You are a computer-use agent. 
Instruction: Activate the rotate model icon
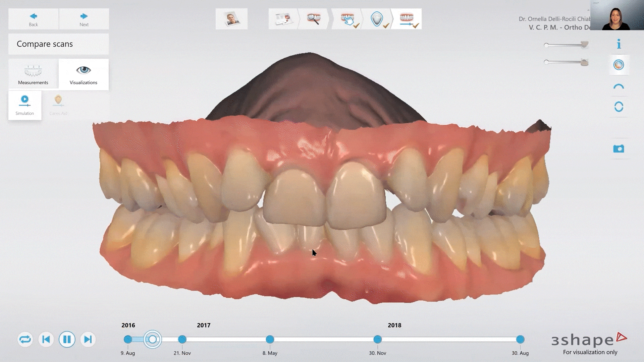tap(619, 106)
